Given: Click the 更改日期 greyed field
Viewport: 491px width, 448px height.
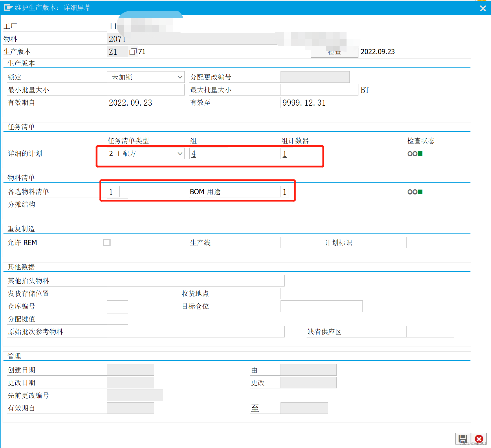Looking at the screenshot, I should point(131,383).
